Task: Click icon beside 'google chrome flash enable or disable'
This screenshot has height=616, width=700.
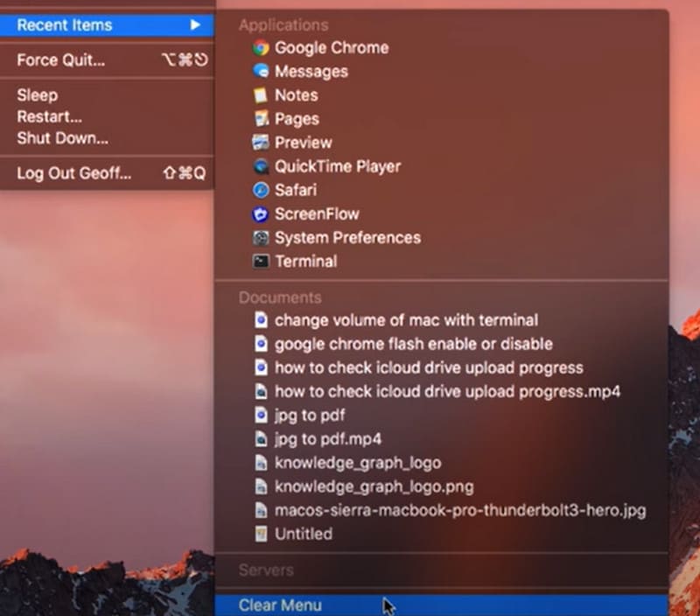Action: (261, 344)
